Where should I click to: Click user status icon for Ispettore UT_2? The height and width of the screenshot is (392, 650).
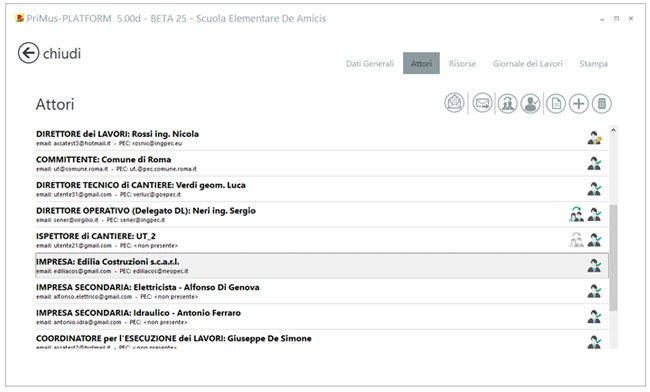coord(594,240)
